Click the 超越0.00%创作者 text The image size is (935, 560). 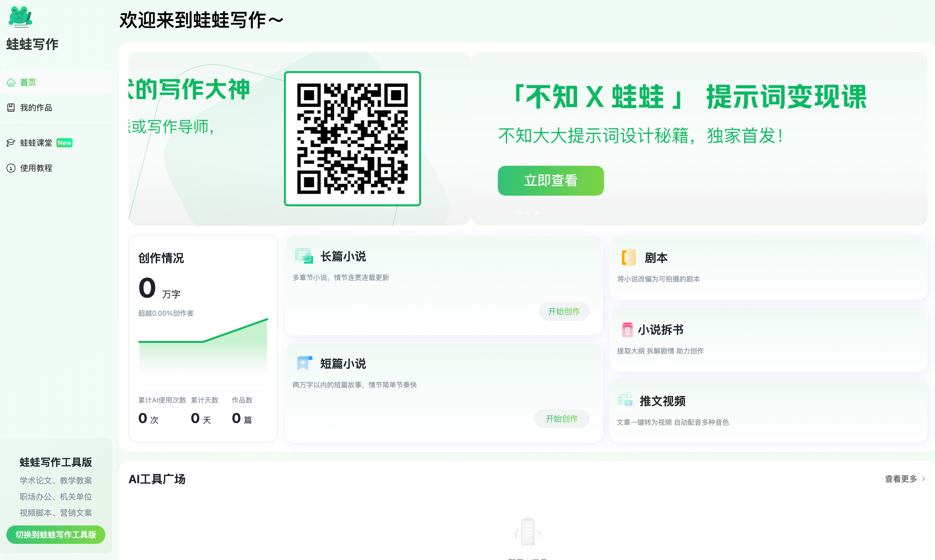166,313
